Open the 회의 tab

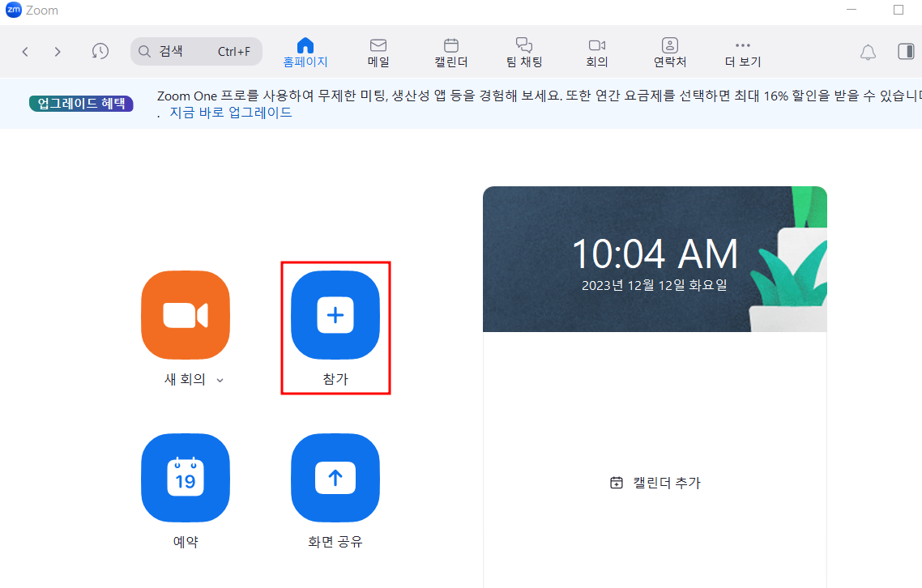pos(597,53)
